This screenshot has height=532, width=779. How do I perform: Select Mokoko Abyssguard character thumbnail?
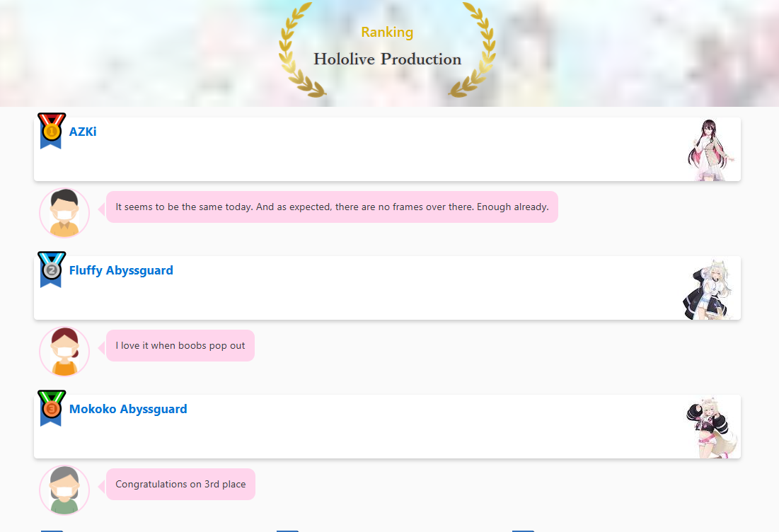coord(712,427)
